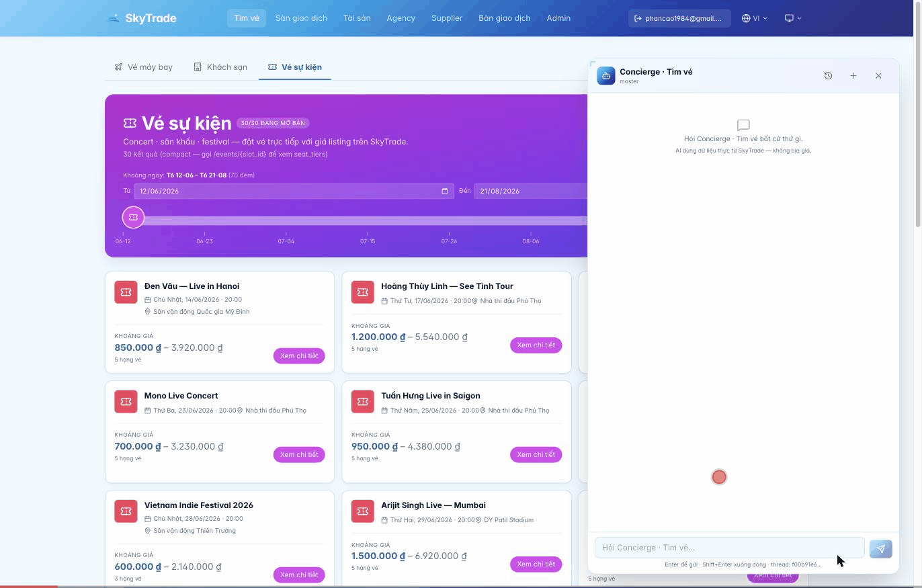
Task: Select the Vé sự kiện tab
Action: point(295,67)
